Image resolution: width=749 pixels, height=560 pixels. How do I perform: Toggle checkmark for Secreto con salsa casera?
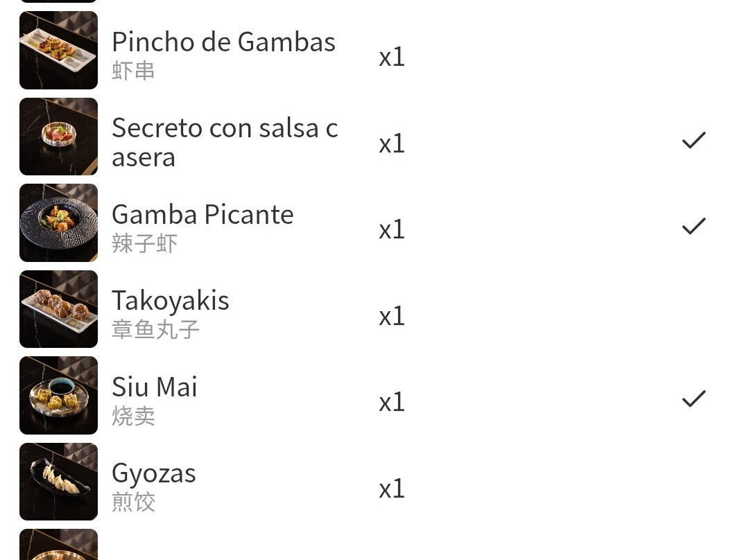tap(693, 141)
